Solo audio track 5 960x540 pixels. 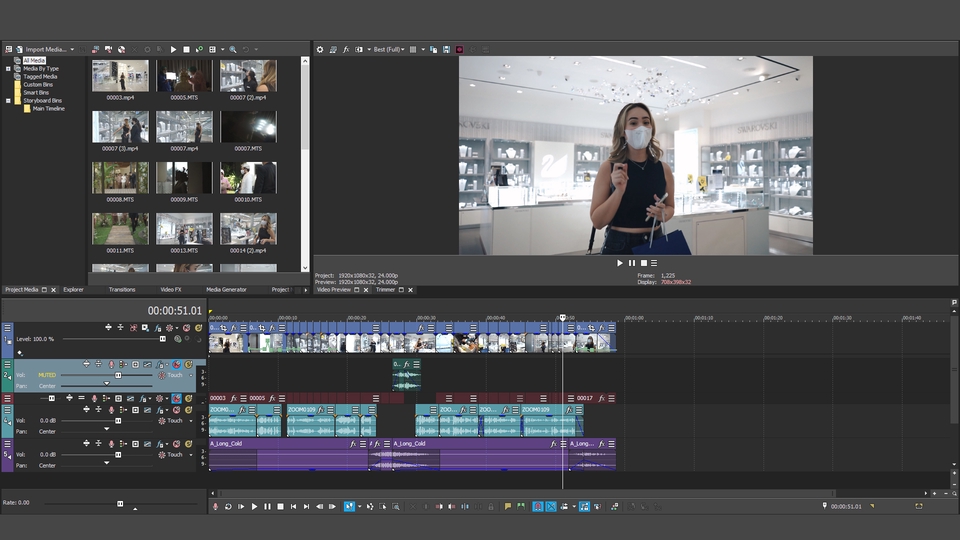tap(189, 444)
